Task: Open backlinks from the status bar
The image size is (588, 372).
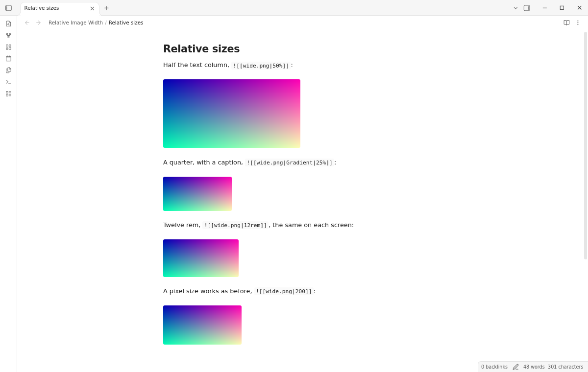Action: point(494,367)
